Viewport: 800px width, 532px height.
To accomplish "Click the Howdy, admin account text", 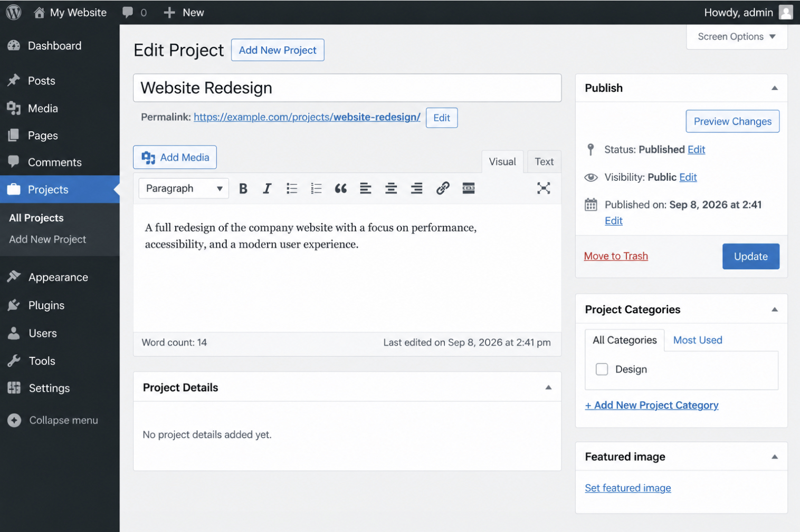I will [738, 12].
